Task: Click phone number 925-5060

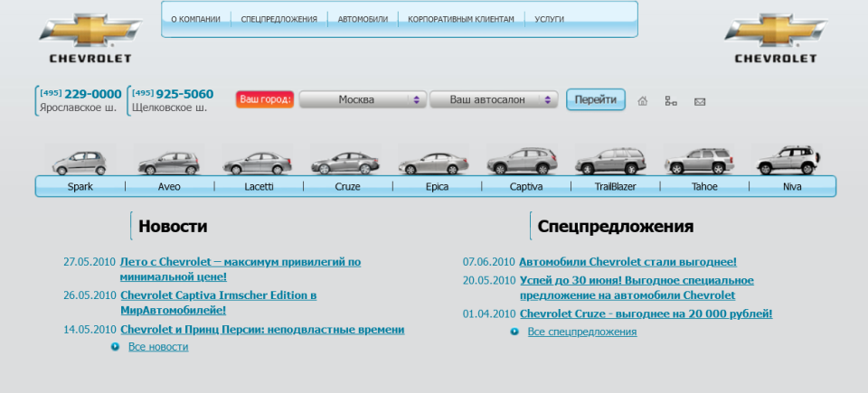Action: [x=184, y=94]
